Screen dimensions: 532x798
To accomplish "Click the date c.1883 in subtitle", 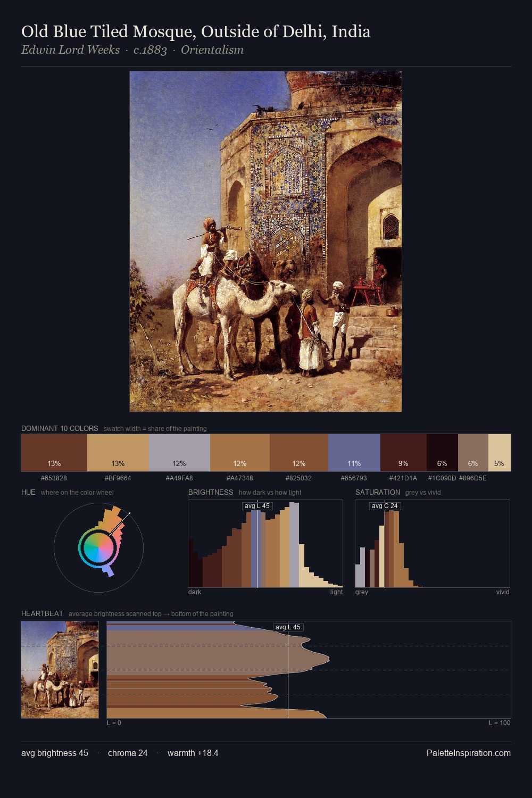I will tap(150, 50).
